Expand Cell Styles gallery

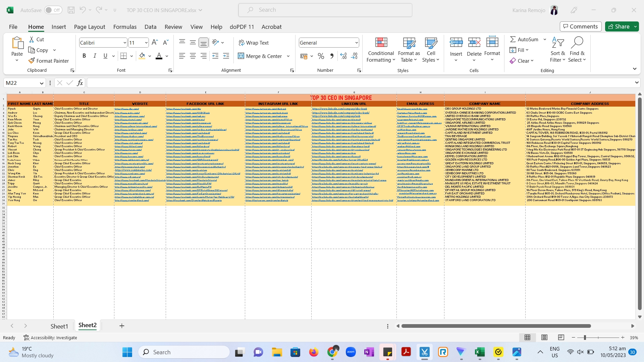click(431, 50)
